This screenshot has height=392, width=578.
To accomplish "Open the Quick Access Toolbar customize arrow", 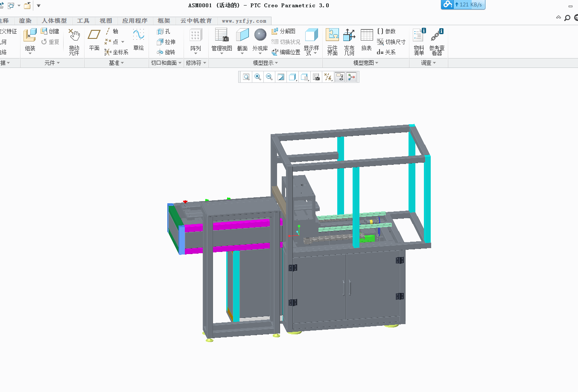I will (38, 6).
